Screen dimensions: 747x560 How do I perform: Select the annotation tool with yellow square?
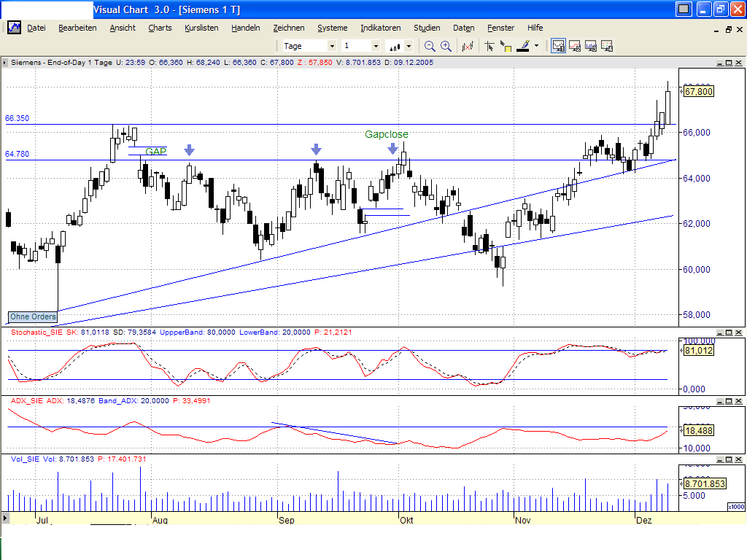click(x=506, y=45)
